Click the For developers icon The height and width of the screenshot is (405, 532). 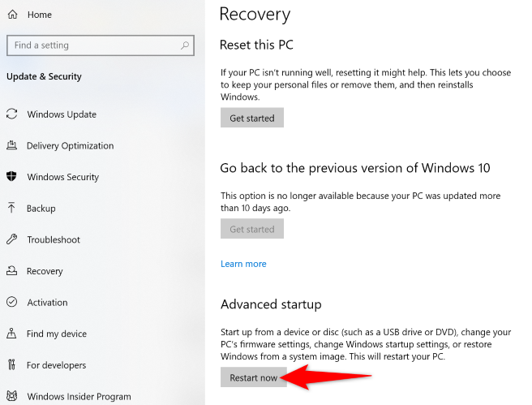[x=11, y=365]
